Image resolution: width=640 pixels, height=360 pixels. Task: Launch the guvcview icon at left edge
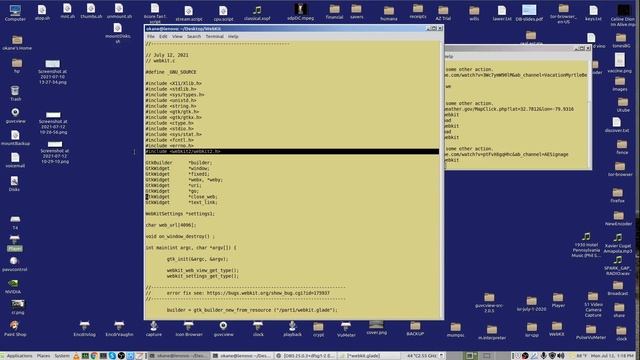click(x=16, y=115)
